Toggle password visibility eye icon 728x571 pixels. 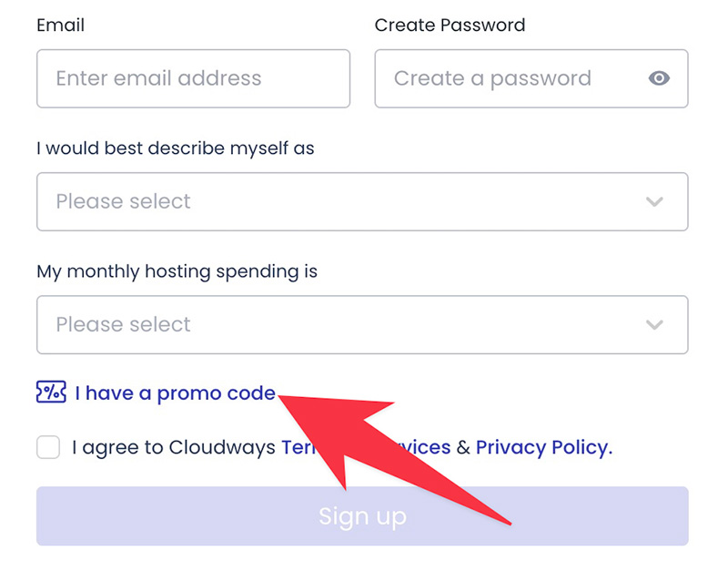pyautogui.click(x=659, y=79)
